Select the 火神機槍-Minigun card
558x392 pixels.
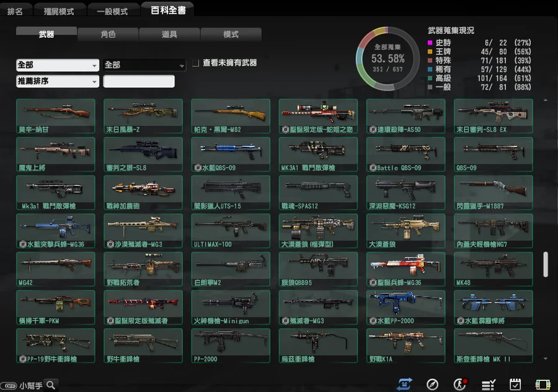tap(231, 308)
